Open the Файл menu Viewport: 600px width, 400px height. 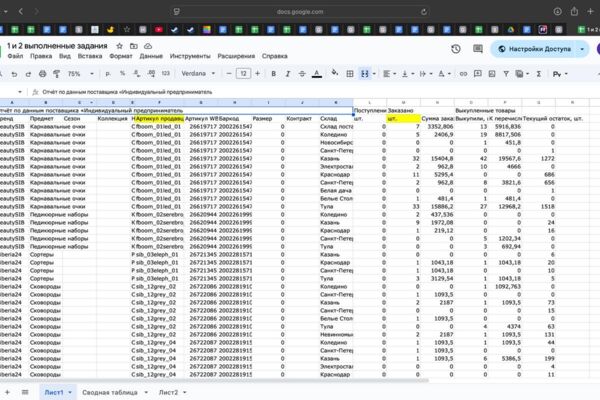(15, 56)
